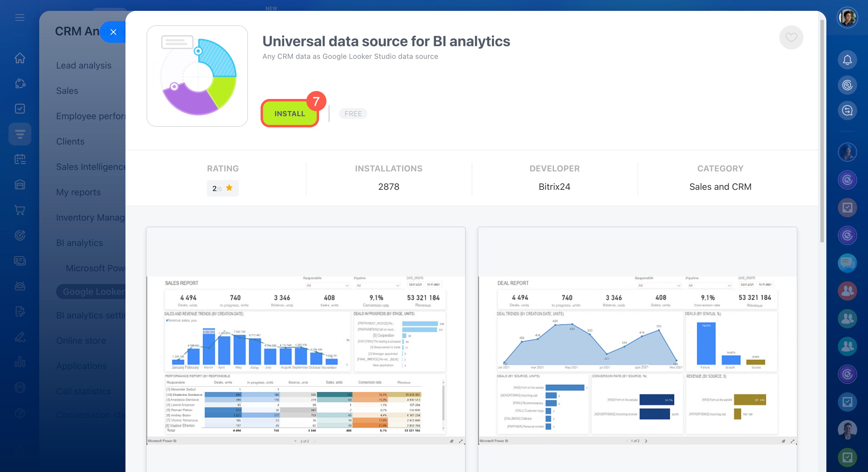Select Lead analysis menu item
The image size is (868, 472).
[84, 65]
